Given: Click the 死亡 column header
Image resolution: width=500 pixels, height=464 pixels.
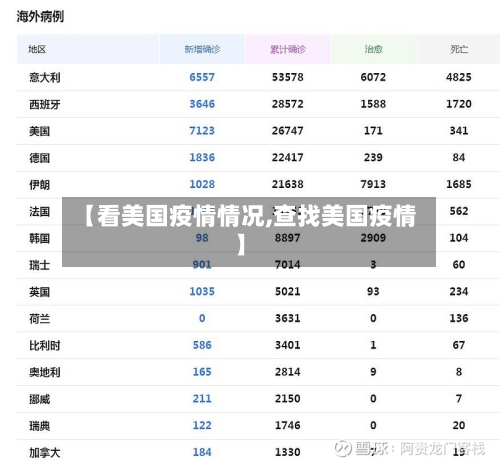Looking at the screenshot, I should 459,49.
